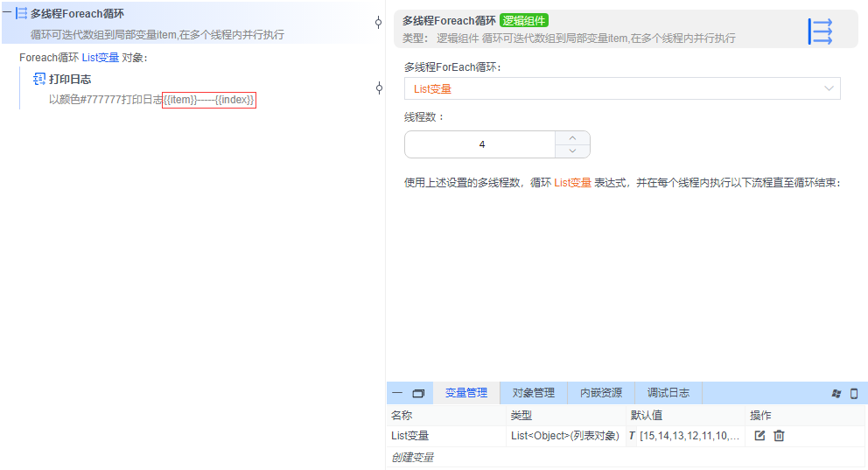Click 创建变量 to add a variable
Image resolution: width=868 pixels, height=470 pixels.
(412, 457)
